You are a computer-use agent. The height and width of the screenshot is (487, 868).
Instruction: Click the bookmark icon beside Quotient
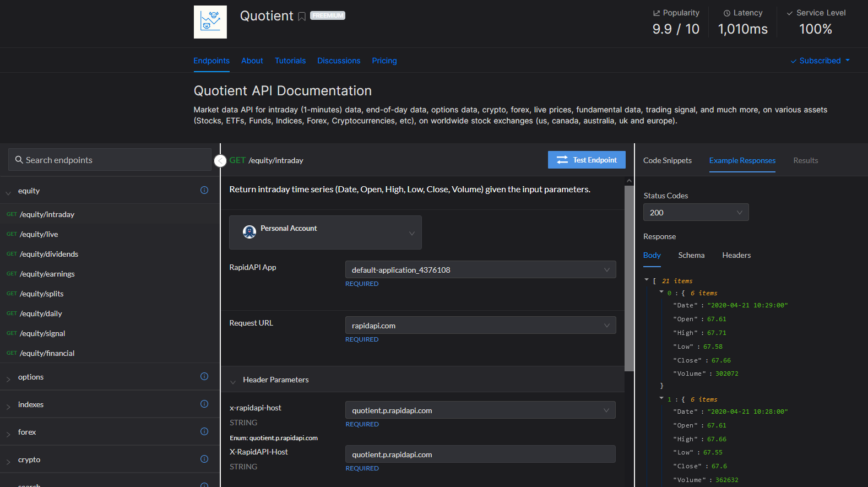302,17
